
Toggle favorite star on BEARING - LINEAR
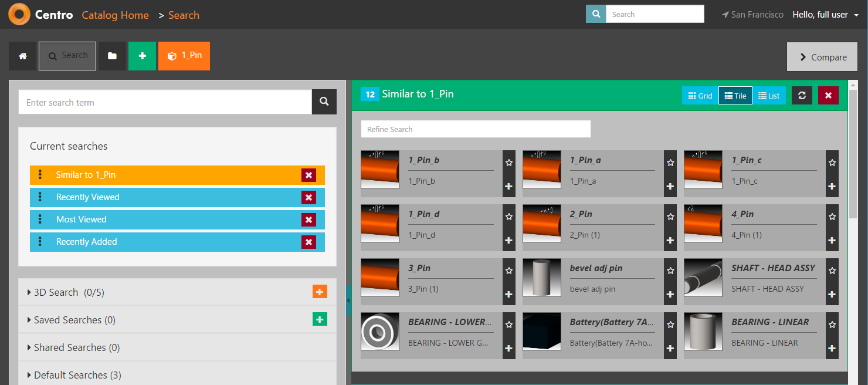832,325
